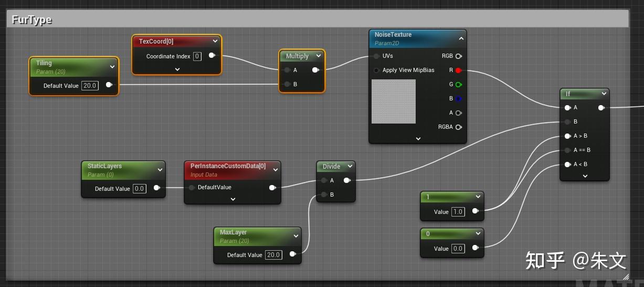
Task: Open the constant 1 node header dropdown
Action: coord(478,197)
